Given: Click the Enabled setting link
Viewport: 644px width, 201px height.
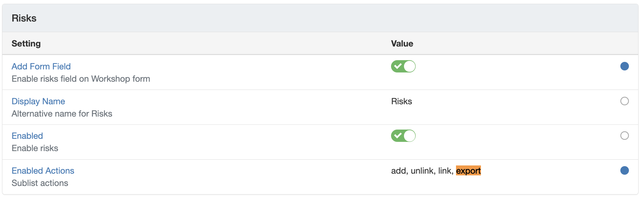Looking at the screenshot, I should pyautogui.click(x=27, y=136).
